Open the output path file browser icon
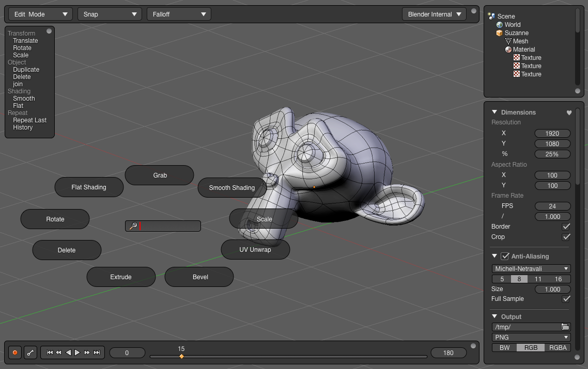 click(x=565, y=327)
